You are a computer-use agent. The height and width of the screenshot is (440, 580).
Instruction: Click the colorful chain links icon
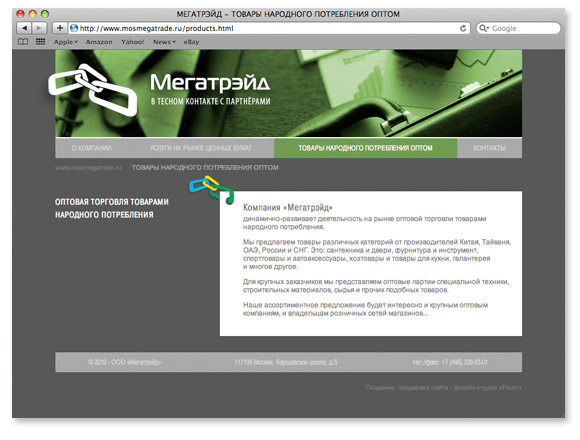pos(212,189)
